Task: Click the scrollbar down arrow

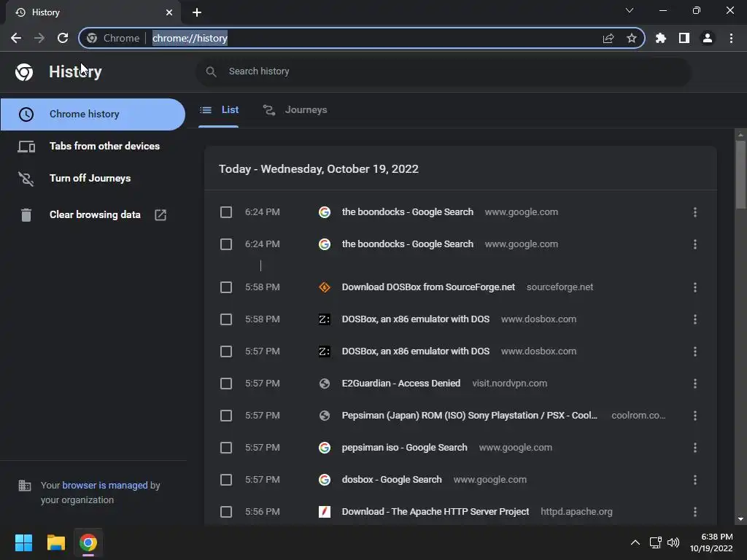Action: tap(740, 519)
